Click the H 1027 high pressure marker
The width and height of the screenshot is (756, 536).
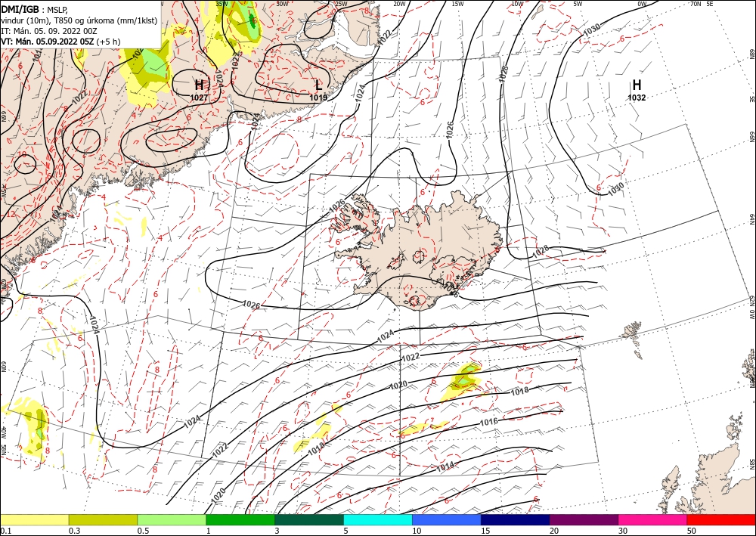point(199,90)
